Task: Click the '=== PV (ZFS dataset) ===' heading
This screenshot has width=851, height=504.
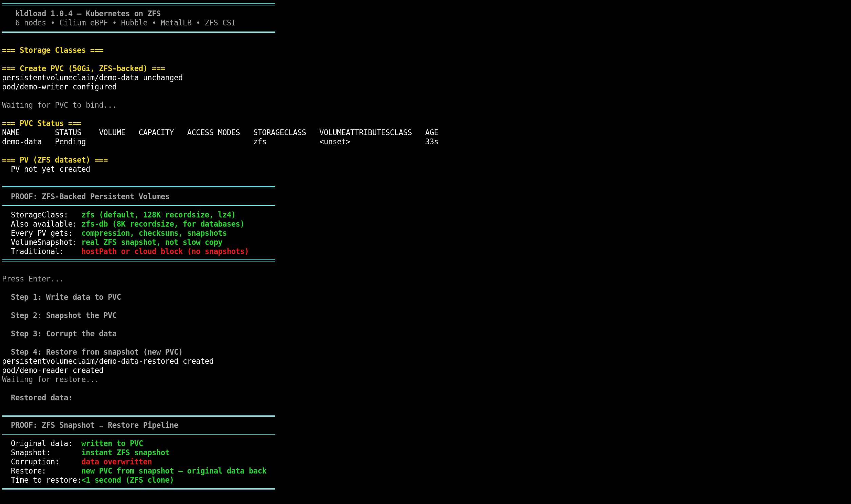Action: click(x=55, y=160)
